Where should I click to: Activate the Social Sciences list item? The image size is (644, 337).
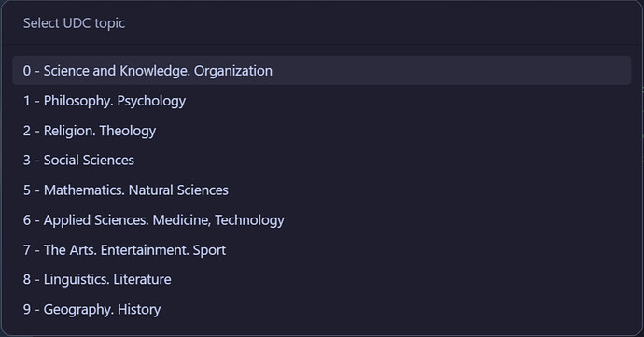pyautogui.click(x=322, y=161)
